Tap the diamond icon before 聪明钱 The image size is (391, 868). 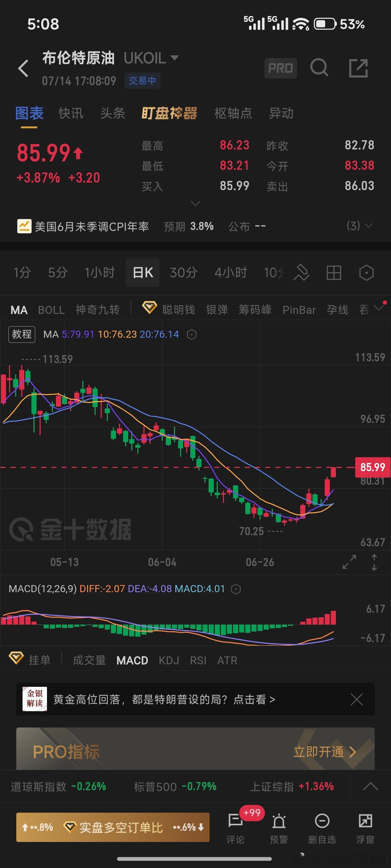tap(149, 308)
